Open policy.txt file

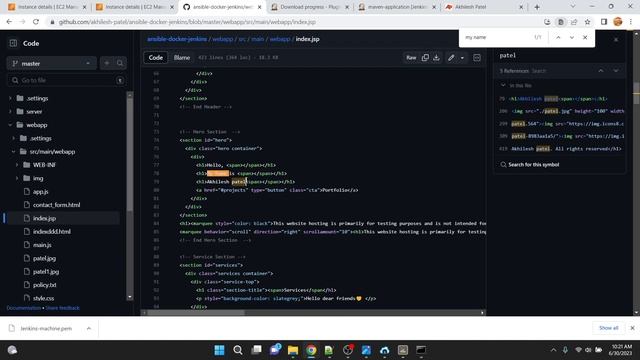(x=44, y=285)
